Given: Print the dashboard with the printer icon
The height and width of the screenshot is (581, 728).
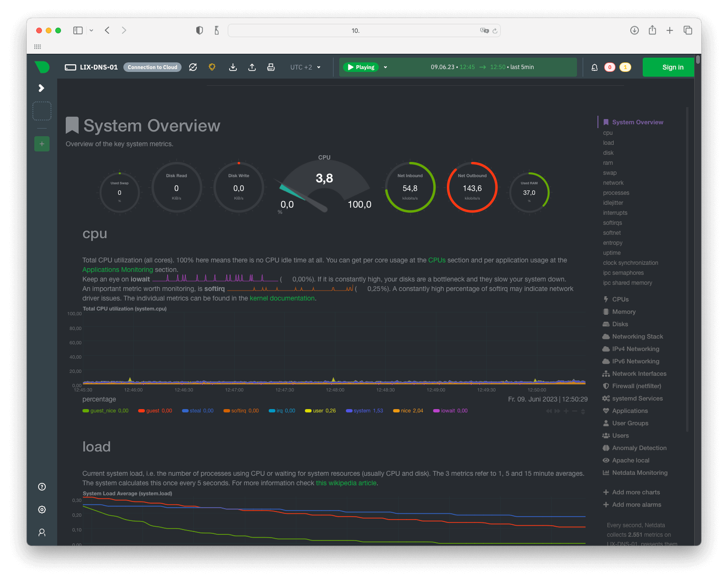Looking at the screenshot, I should click(271, 67).
